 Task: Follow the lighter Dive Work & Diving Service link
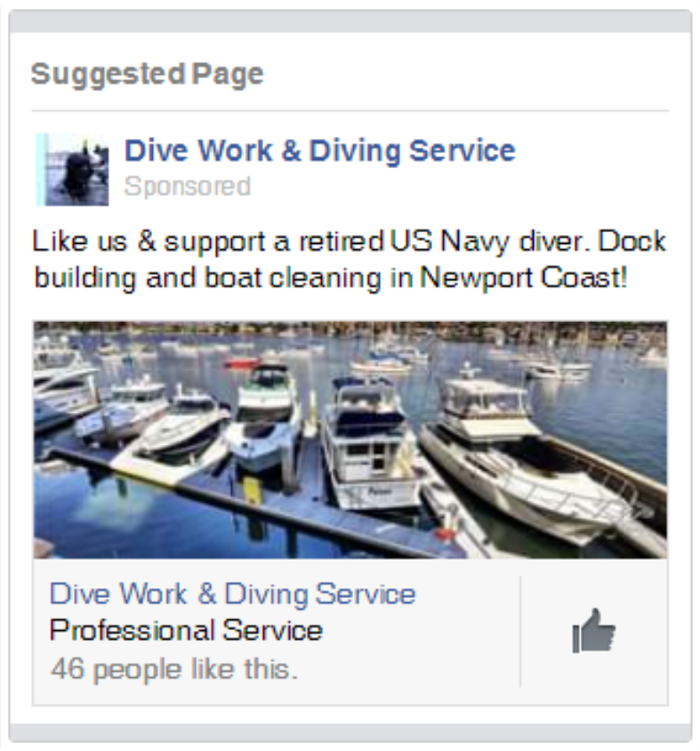coord(233,594)
